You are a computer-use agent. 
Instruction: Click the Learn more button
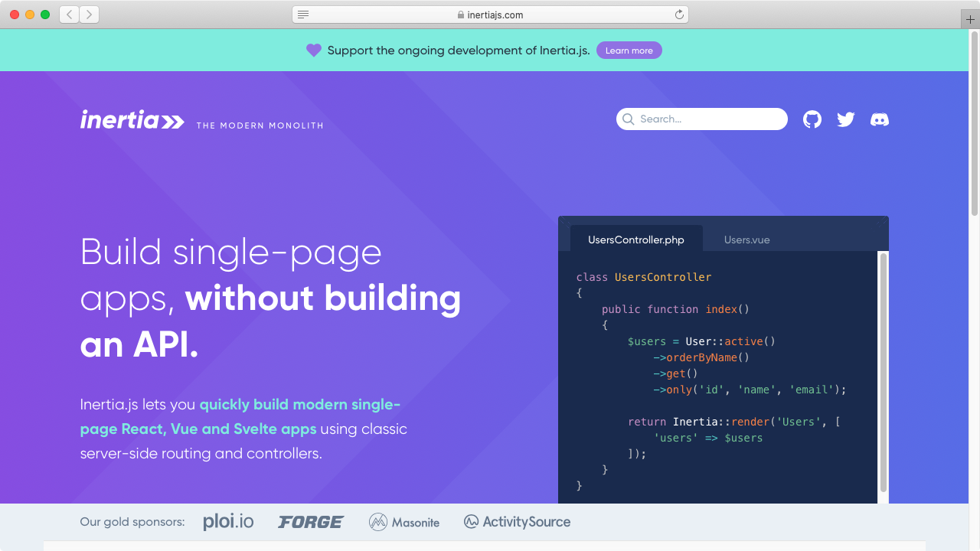(629, 51)
